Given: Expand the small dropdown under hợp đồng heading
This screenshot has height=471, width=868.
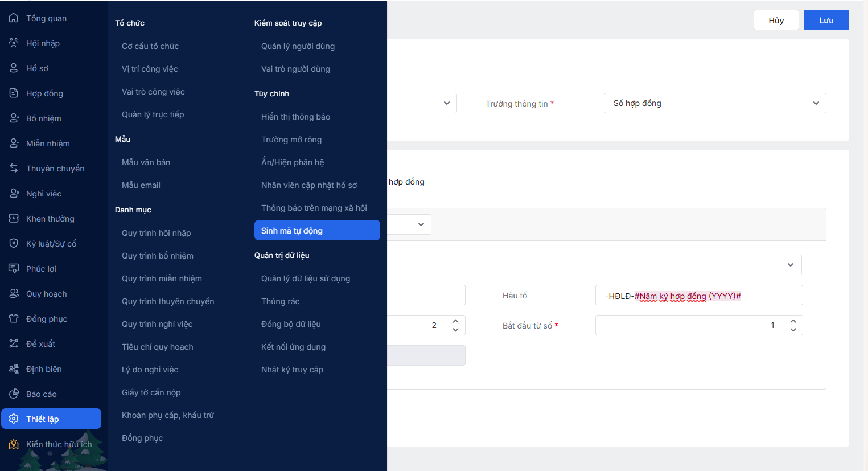Looking at the screenshot, I should (x=421, y=224).
